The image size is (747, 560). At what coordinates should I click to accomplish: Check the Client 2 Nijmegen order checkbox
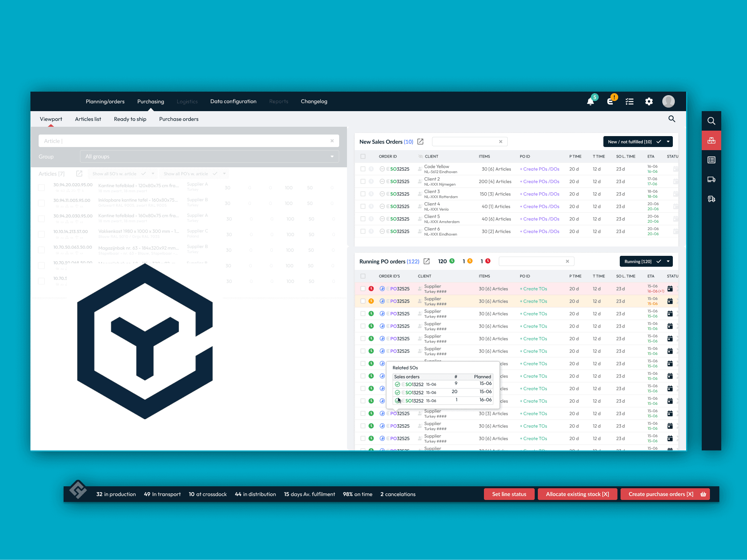[363, 181]
